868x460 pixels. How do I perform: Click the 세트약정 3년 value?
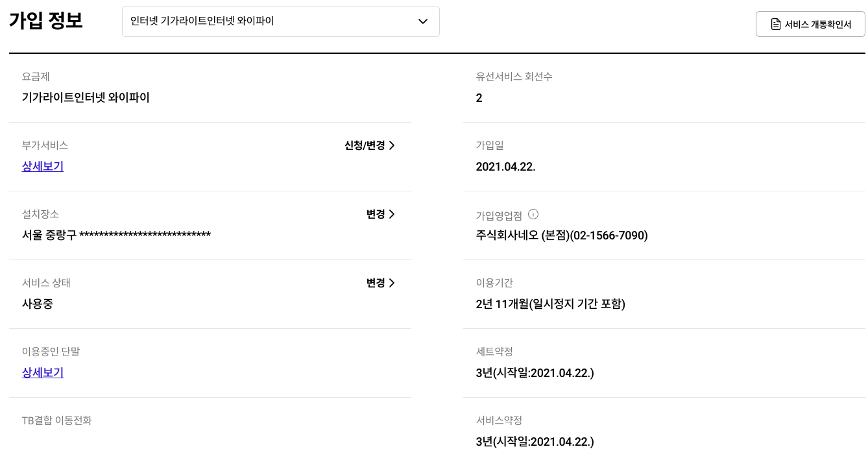coord(535,372)
